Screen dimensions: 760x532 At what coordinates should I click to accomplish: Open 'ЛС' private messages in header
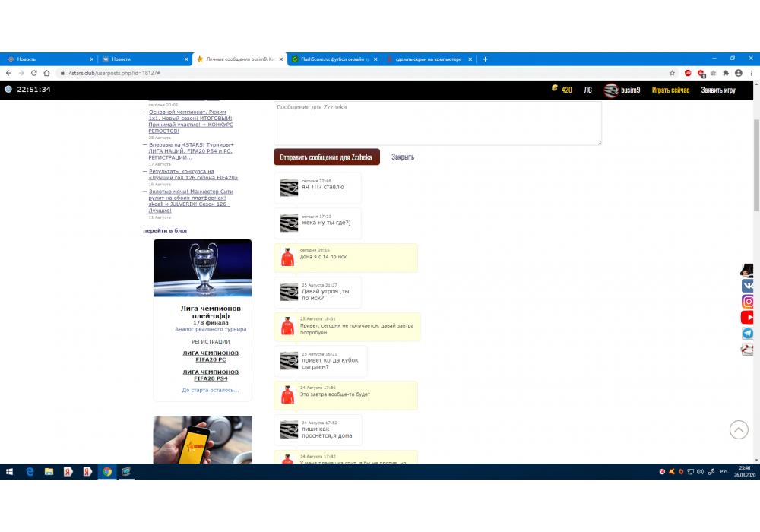tap(587, 90)
